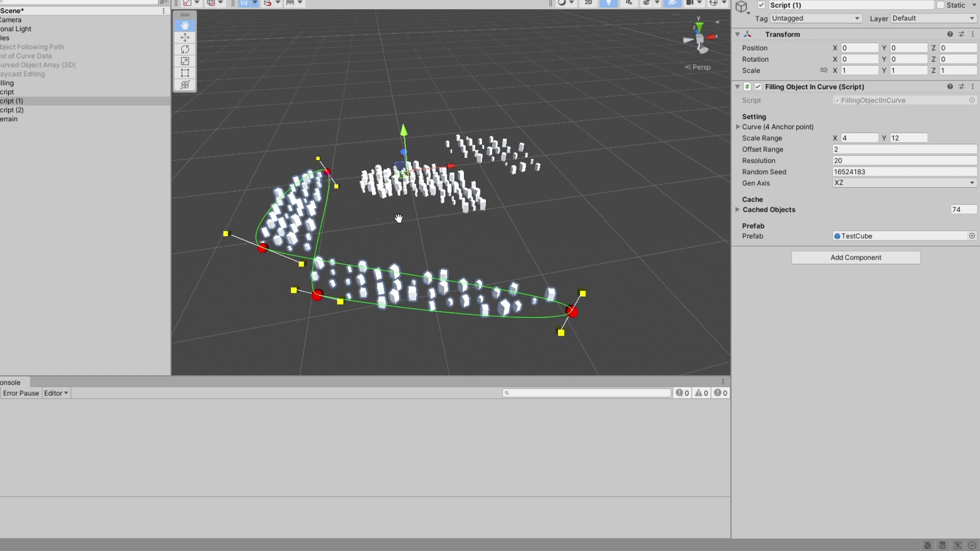
Task: Collapse the Filling Object In Curve foldout
Action: point(738,87)
